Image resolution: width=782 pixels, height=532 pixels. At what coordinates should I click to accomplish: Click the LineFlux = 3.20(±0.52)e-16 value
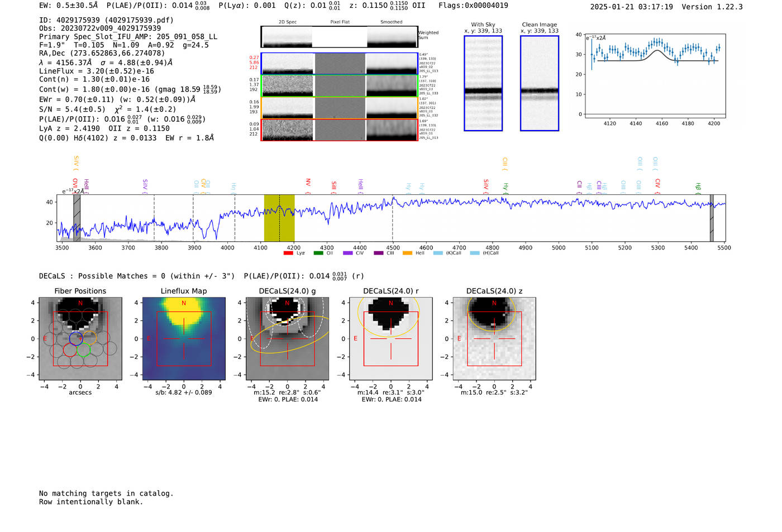pos(97,71)
